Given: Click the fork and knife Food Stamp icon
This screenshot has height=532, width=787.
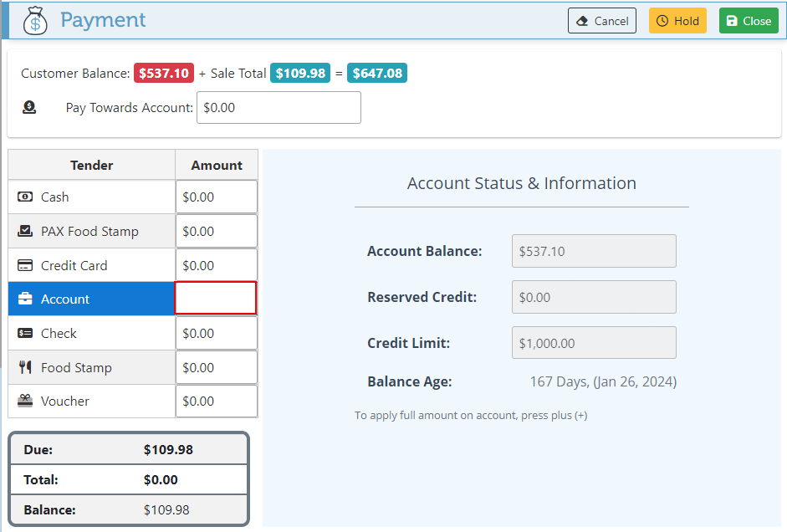Looking at the screenshot, I should tap(25, 368).
